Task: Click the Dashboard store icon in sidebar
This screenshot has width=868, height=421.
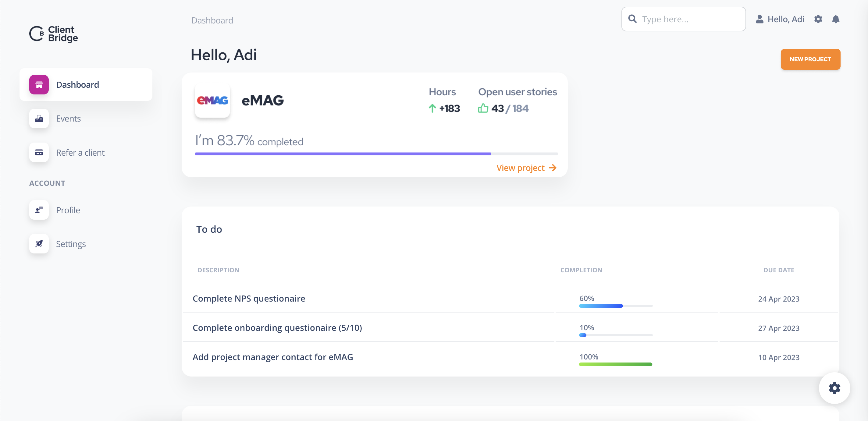Action: point(39,85)
